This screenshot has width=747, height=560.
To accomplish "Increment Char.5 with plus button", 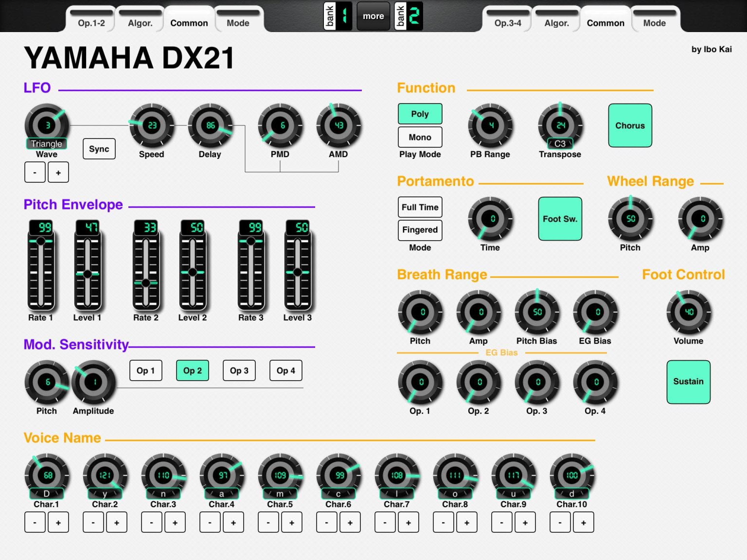I will click(x=292, y=523).
